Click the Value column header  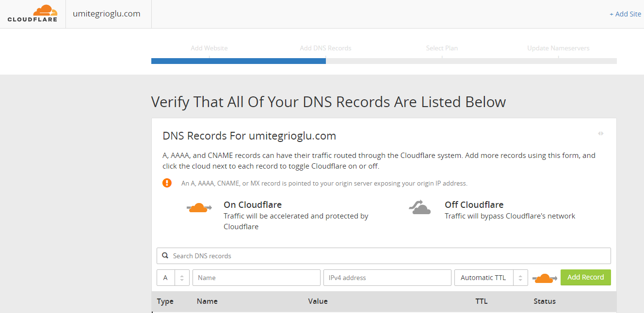(318, 301)
